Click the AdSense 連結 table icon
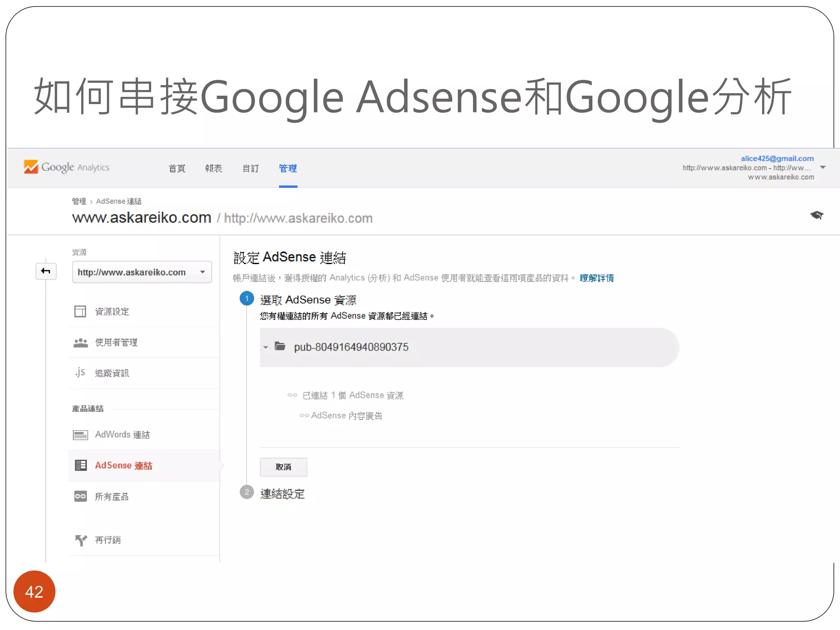 click(81, 465)
